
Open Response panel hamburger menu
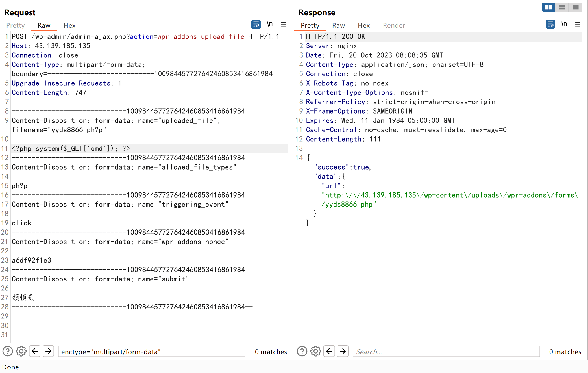(x=578, y=24)
